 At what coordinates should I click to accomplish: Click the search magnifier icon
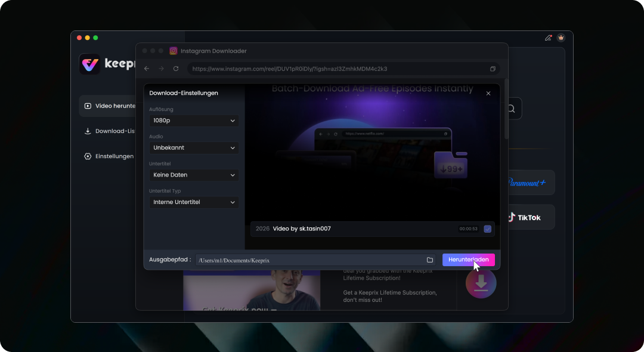(512, 109)
